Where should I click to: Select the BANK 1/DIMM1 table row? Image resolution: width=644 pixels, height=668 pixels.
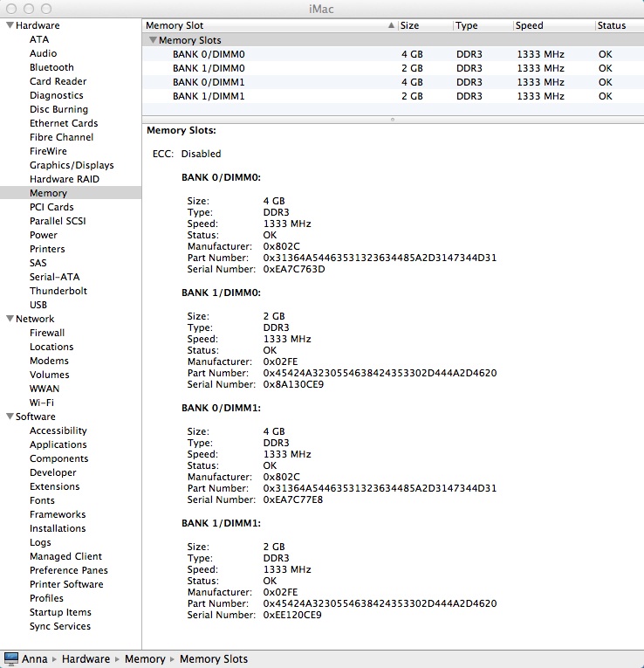pyautogui.click(x=393, y=96)
